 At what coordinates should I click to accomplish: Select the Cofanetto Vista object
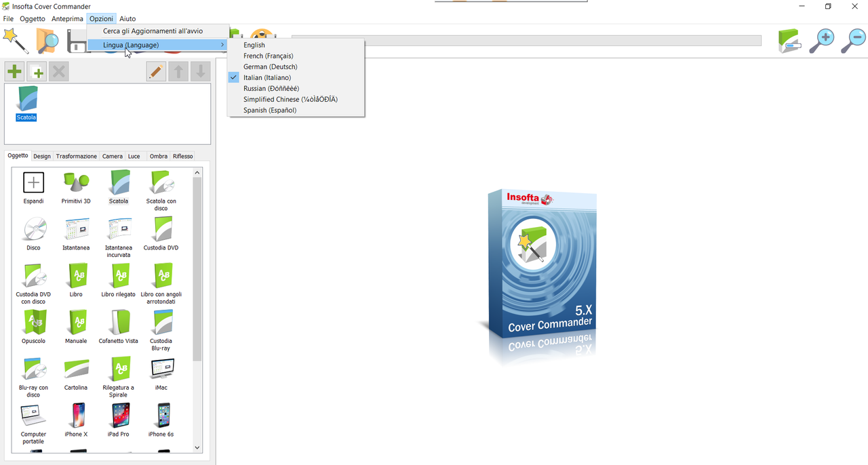click(x=119, y=327)
